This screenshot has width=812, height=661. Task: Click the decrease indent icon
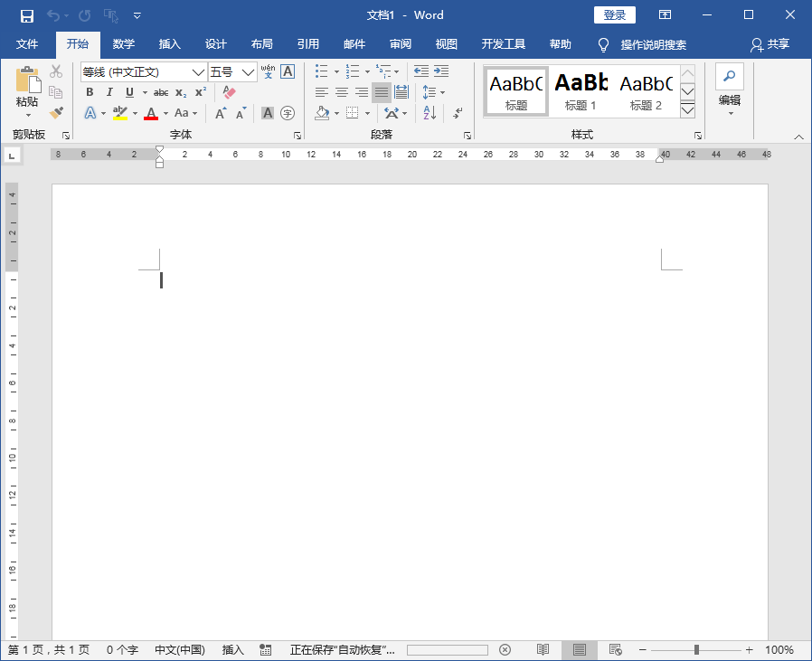point(421,71)
